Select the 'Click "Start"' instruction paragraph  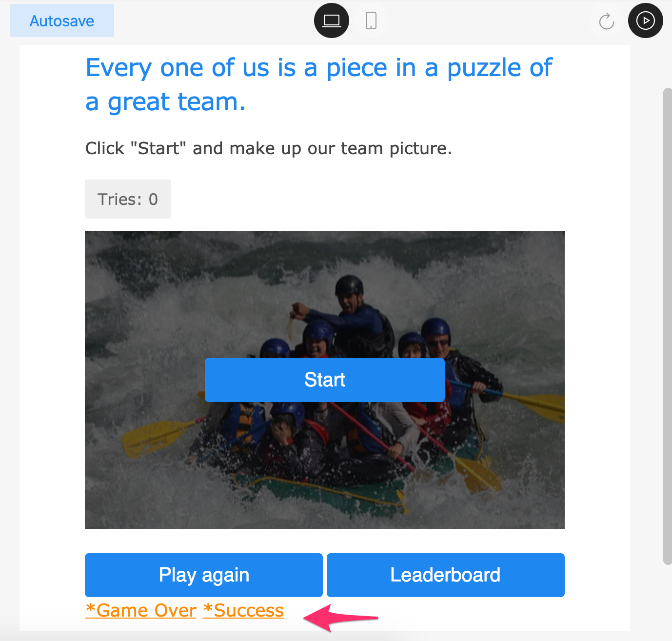click(x=268, y=148)
